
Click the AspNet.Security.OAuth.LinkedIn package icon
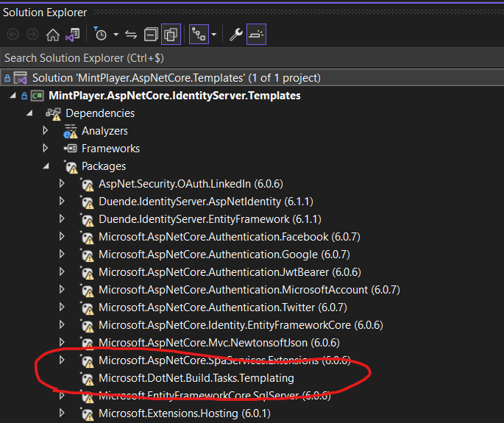pos(87,185)
